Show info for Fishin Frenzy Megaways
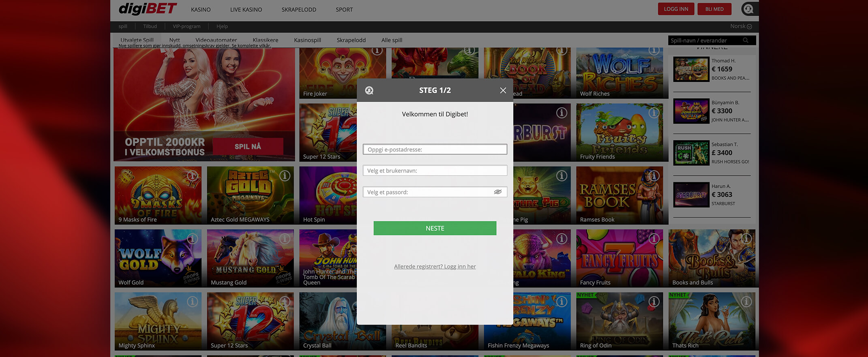 [562, 301]
